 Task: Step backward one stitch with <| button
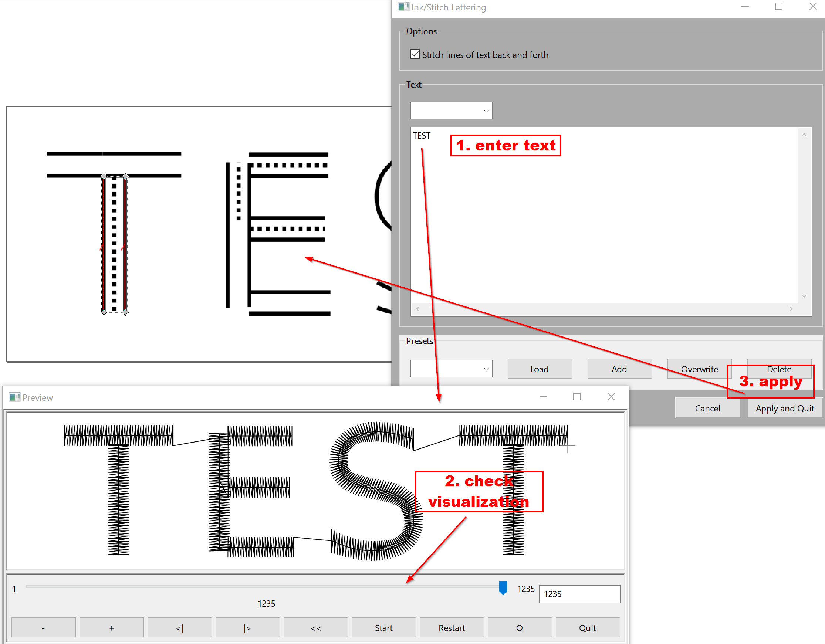click(179, 628)
